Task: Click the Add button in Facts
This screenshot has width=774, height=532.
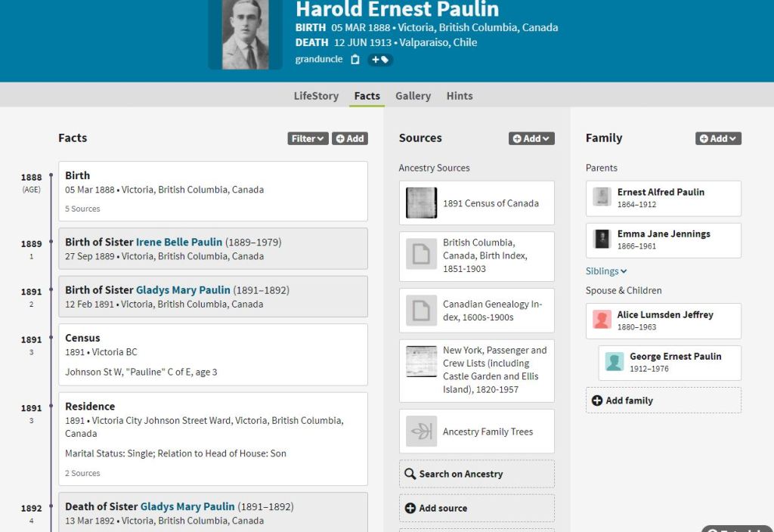Action: 350,138
